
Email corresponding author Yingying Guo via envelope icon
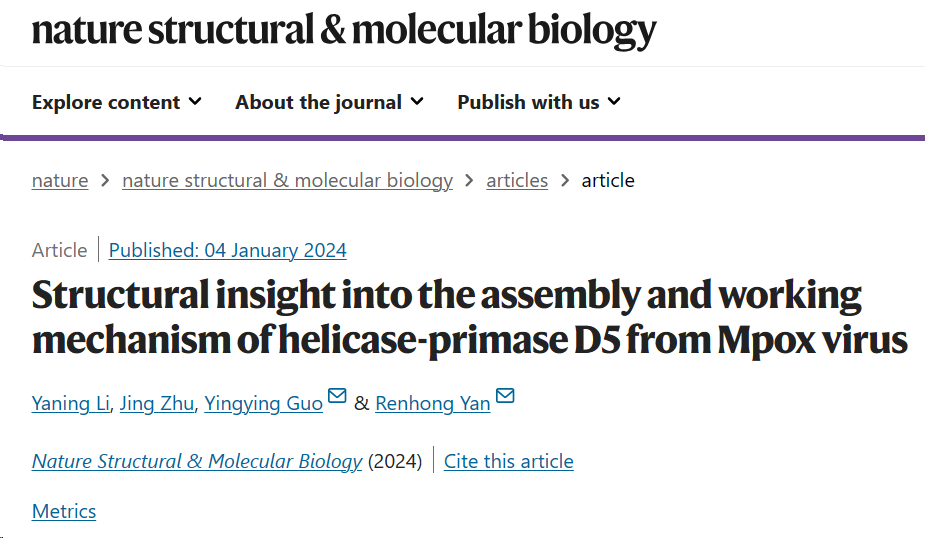click(x=337, y=398)
